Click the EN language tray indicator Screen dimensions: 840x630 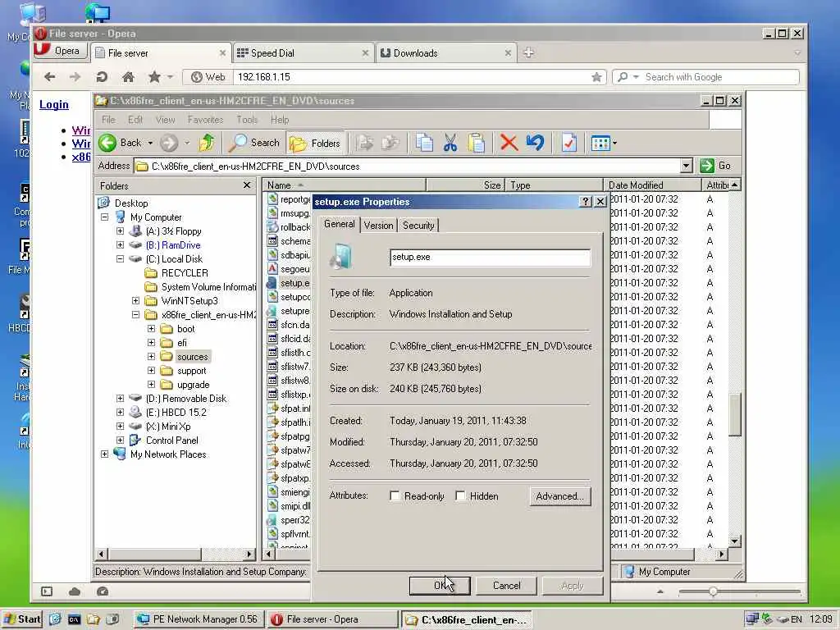(796, 619)
